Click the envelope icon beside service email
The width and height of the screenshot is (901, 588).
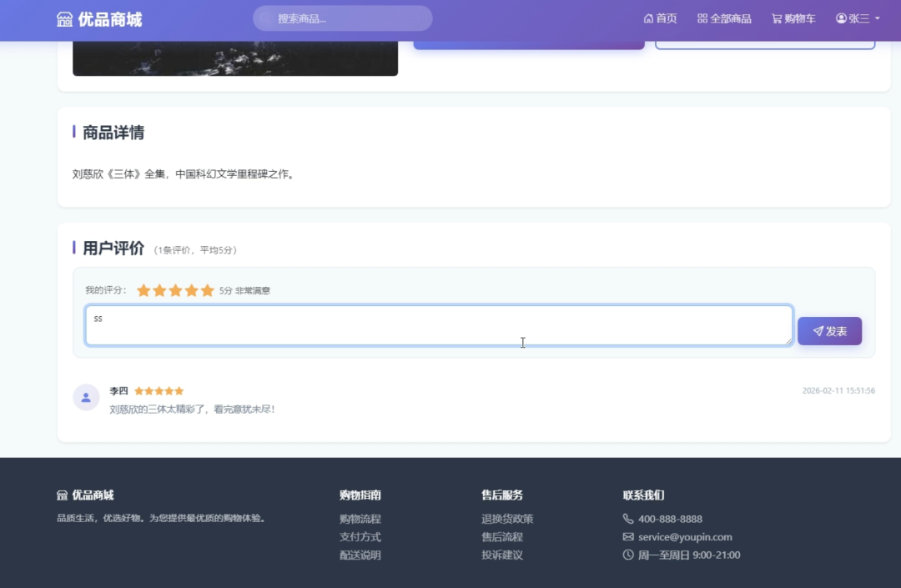tap(628, 537)
